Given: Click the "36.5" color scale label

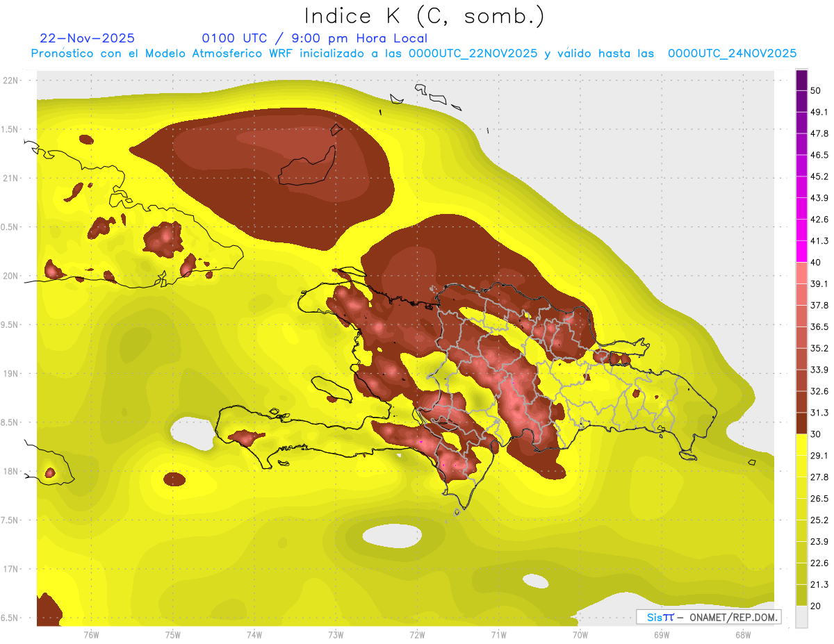Looking at the screenshot, I should pyautogui.click(x=819, y=327).
